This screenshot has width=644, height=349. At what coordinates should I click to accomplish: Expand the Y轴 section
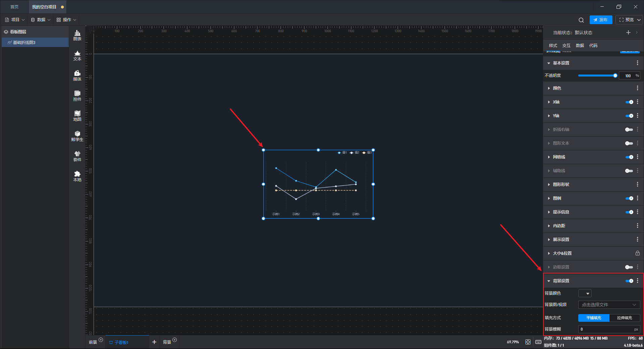point(549,116)
